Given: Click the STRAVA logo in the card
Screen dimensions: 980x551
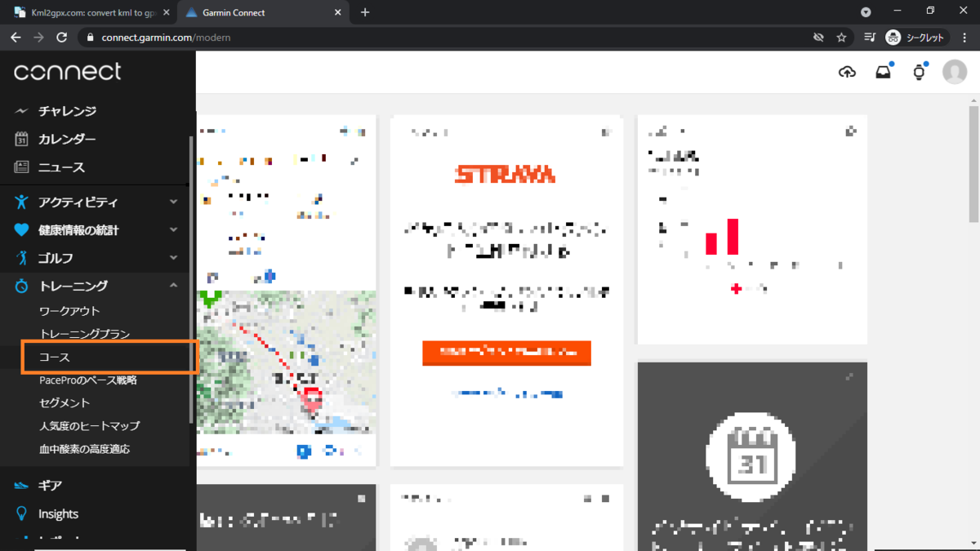Looking at the screenshot, I should pyautogui.click(x=506, y=174).
